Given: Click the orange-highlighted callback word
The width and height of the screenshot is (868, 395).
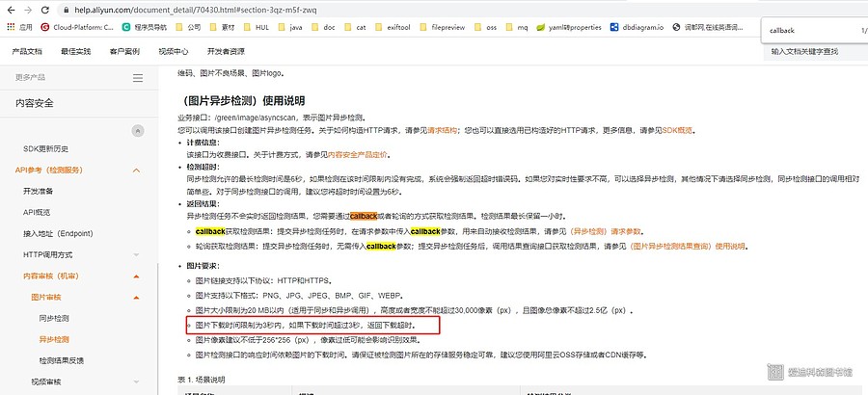Looking at the screenshot, I should pos(364,216).
